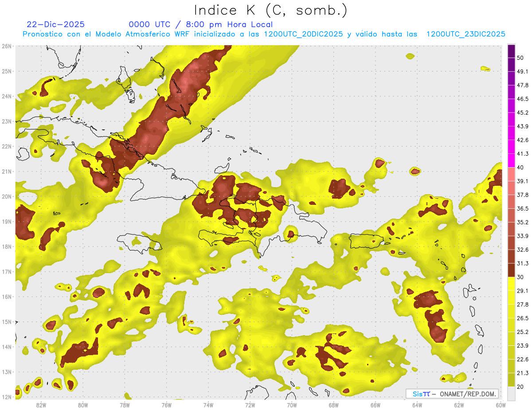Click the "68W" longitude axis label
Screen dimensions: 532x411
pyautogui.click(x=334, y=405)
